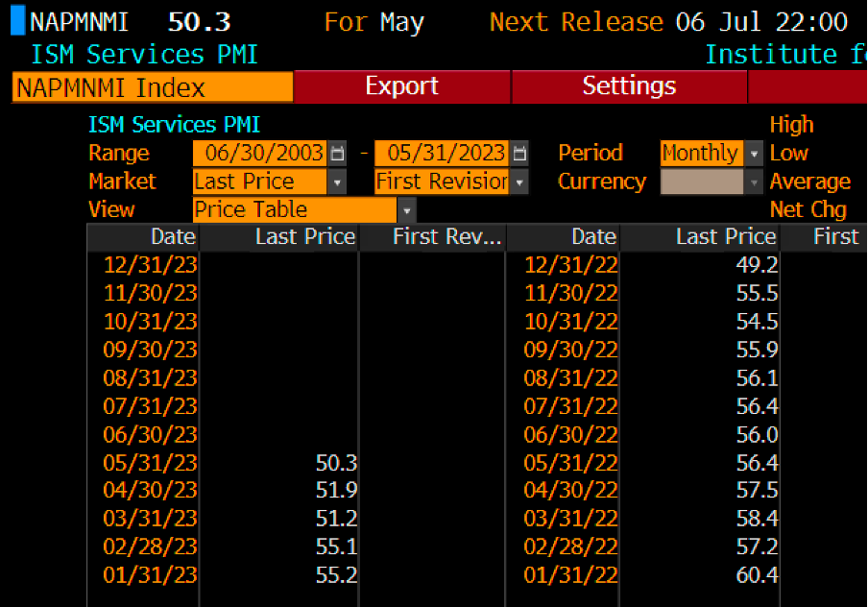
Task: Click the 03/31/23 value 51.2
Action: (x=337, y=519)
